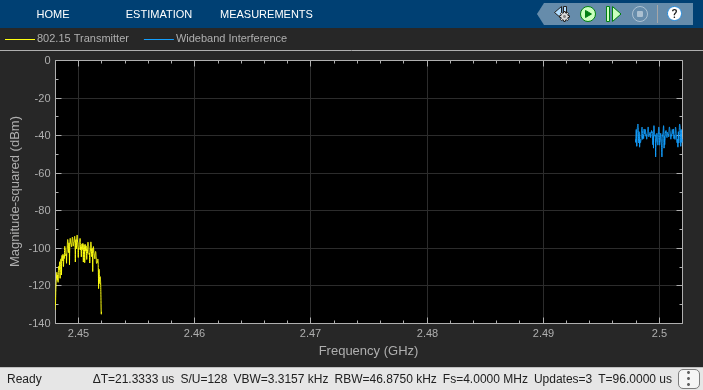Click the VBW=3.3157 kHz status readout

click(281, 379)
